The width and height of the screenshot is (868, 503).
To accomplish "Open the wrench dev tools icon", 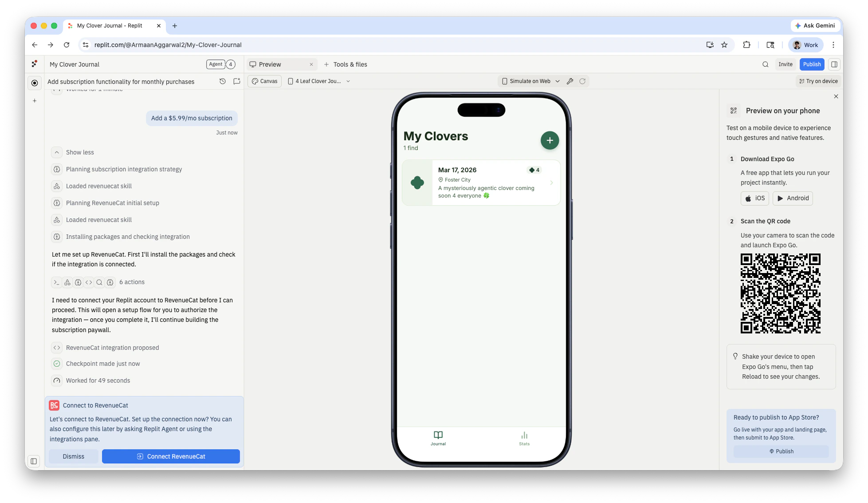I will pos(570,81).
